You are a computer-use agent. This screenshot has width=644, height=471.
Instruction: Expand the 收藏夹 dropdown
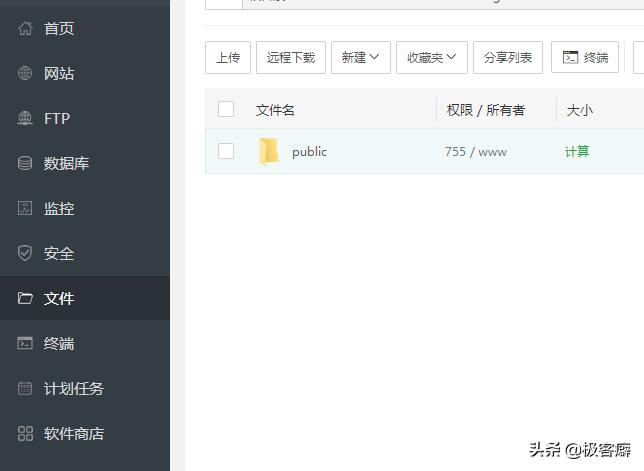(x=432, y=57)
